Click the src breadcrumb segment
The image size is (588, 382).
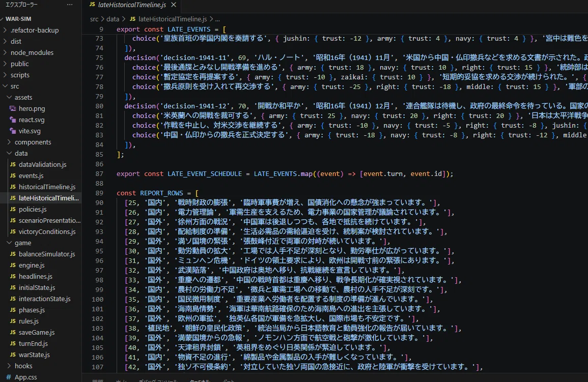[x=94, y=19]
